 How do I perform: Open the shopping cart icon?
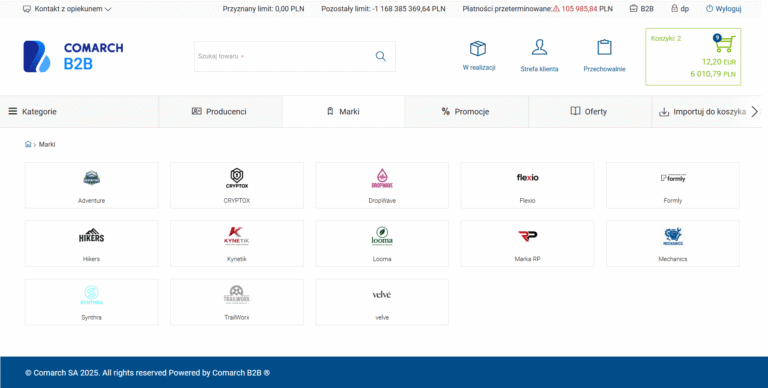(724, 43)
